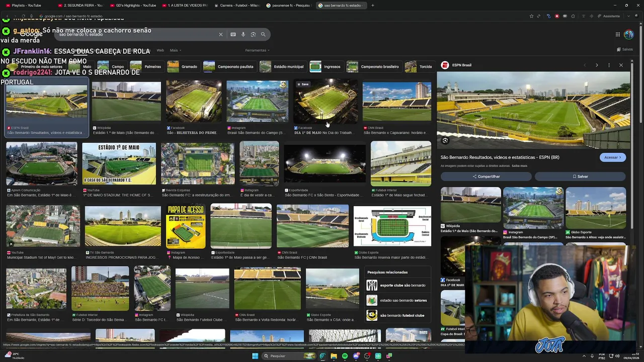Click Salvar in preview panel
The height and width of the screenshot is (362, 644).
[580, 176]
